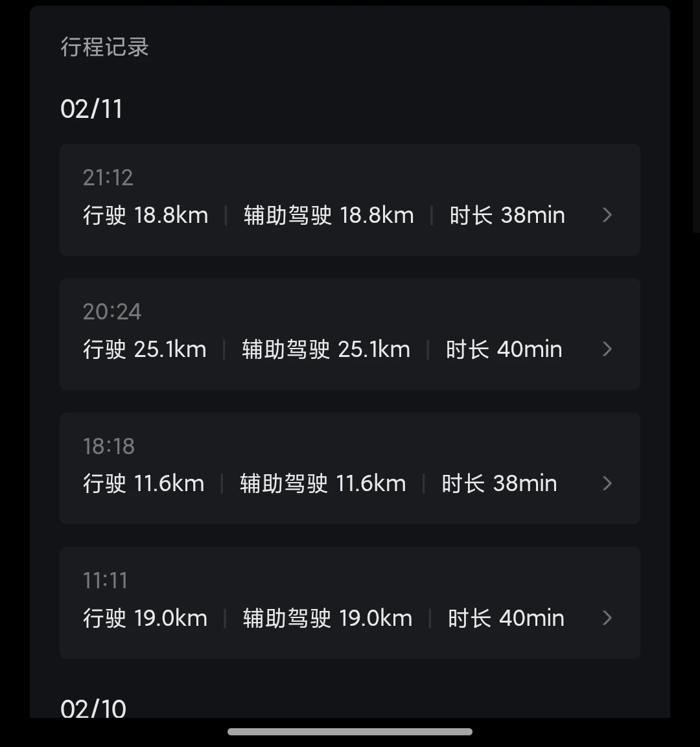Open the 11:11 trip via its right arrow

click(607, 618)
